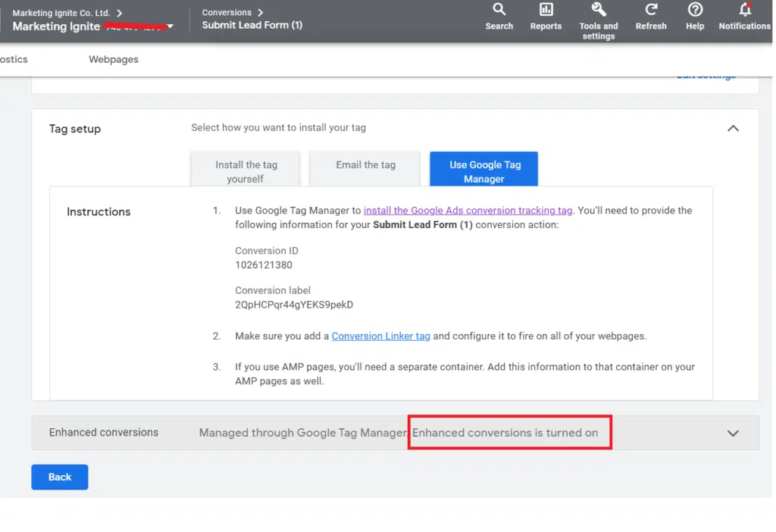This screenshot has height=532, width=776.
Task: Open the Search tool in header
Action: tap(499, 11)
